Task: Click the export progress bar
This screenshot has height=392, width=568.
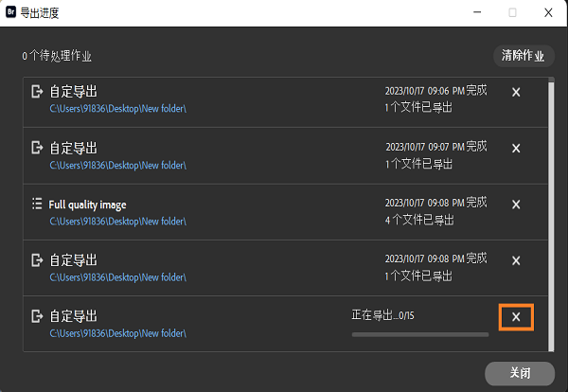Action: 420,334
